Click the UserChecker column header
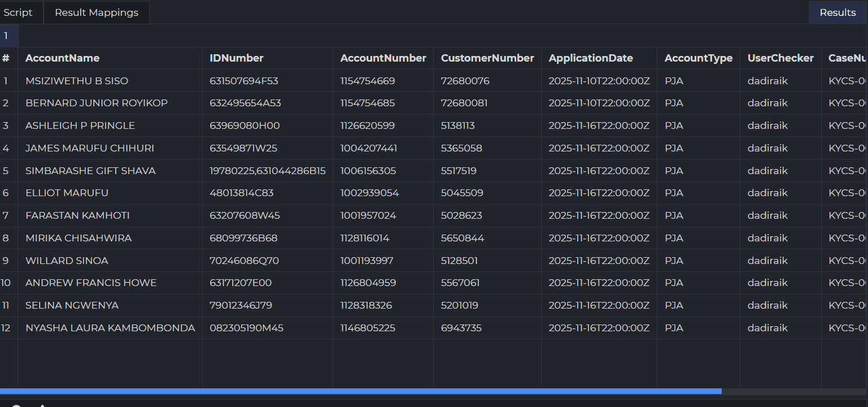868x407 pixels. (x=780, y=58)
